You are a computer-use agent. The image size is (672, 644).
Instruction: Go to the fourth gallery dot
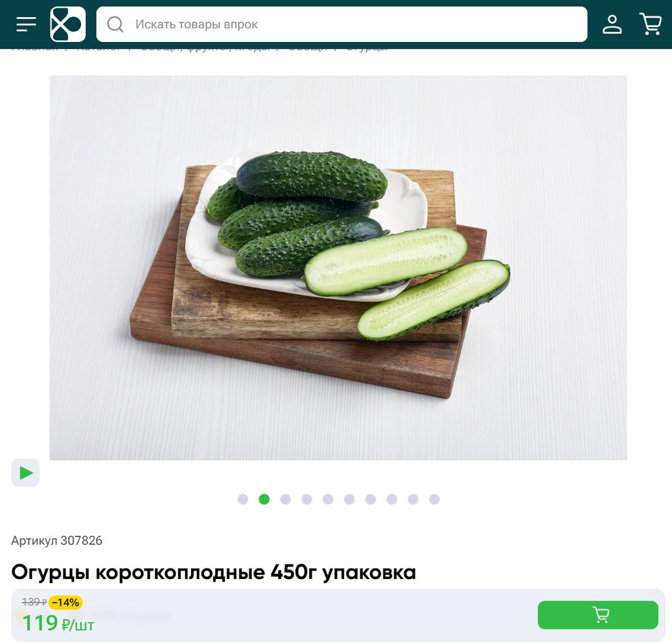tap(307, 499)
